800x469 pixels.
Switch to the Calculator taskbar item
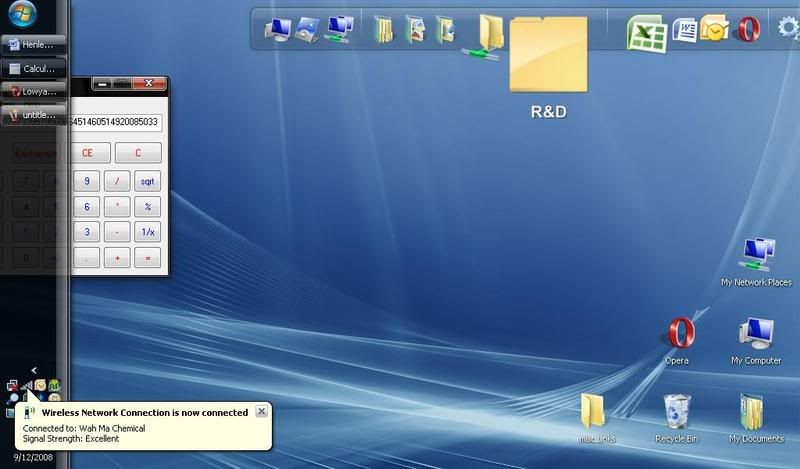tap(34, 68)
